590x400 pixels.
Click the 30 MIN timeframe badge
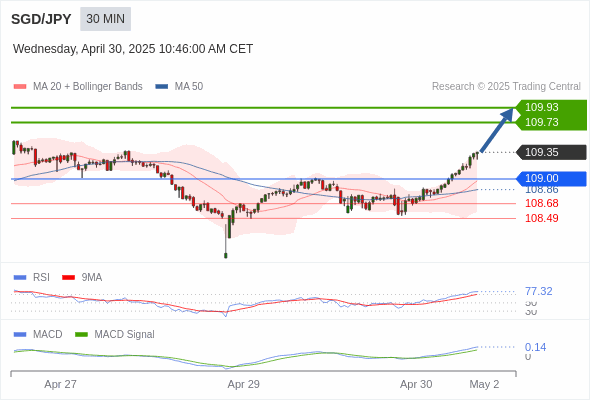coord(105,19)
